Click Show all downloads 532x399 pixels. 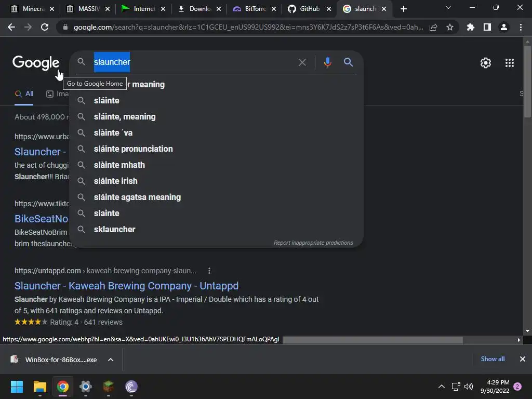[493, 359]
